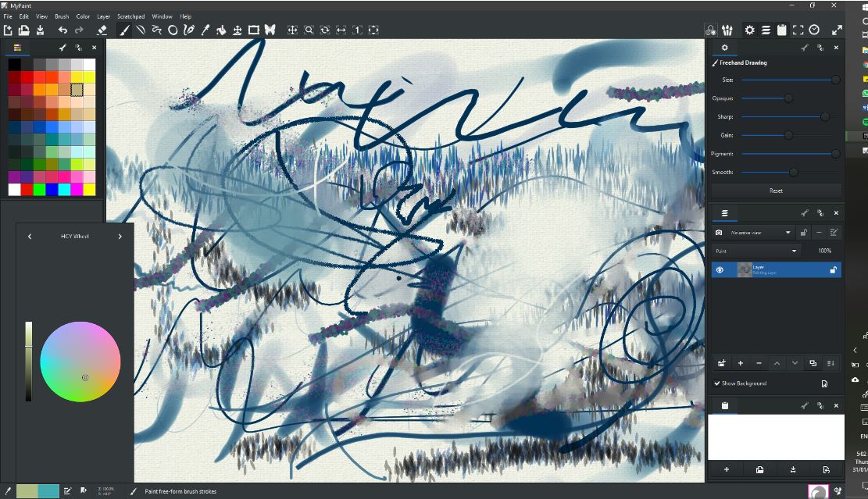The height and width of the screenshot is (499, 868).
Task: Open the brush group selector in the top-right toolbar
Action: pyautogui.click(x=728, y=30)
